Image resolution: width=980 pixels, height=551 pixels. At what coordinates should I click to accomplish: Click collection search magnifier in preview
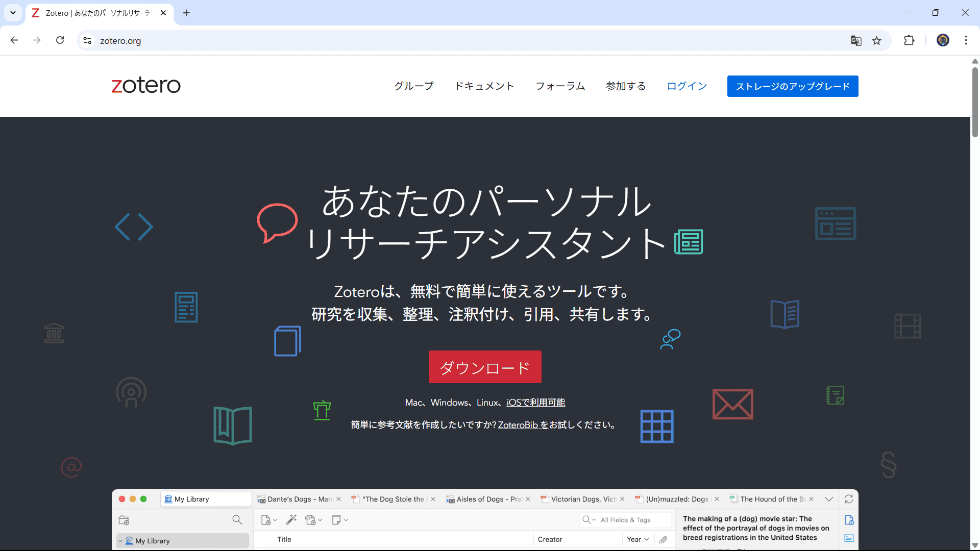[x=237, y=520]
